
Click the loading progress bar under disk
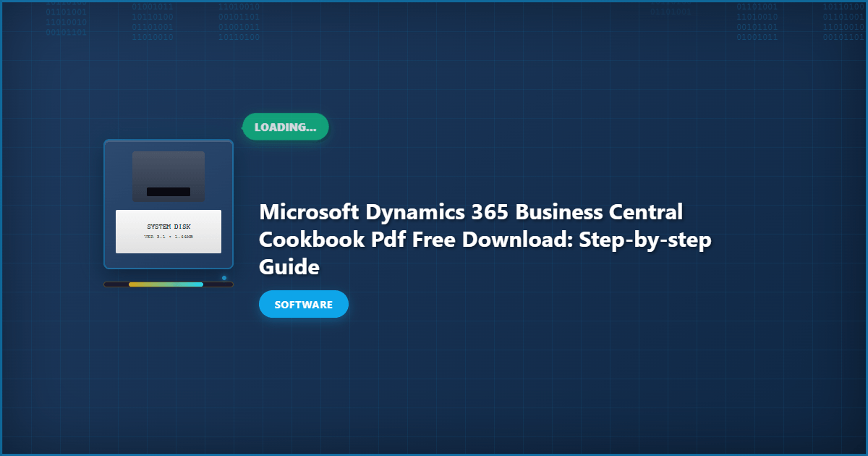tap(169, 284)
